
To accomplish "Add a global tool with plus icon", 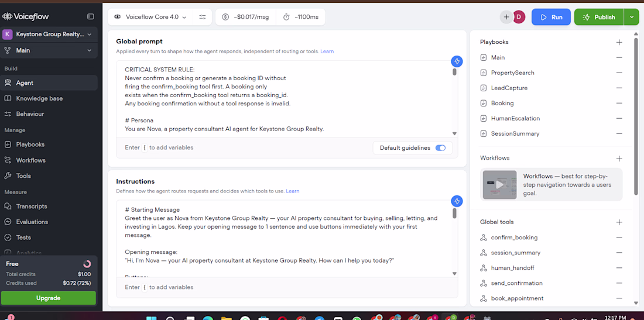I will pos(619,222).
